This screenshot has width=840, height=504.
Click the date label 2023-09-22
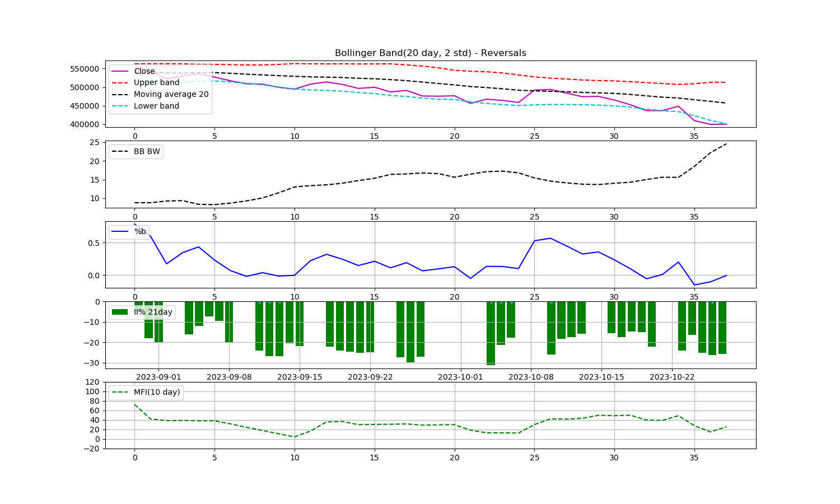[x=370, y=377]
